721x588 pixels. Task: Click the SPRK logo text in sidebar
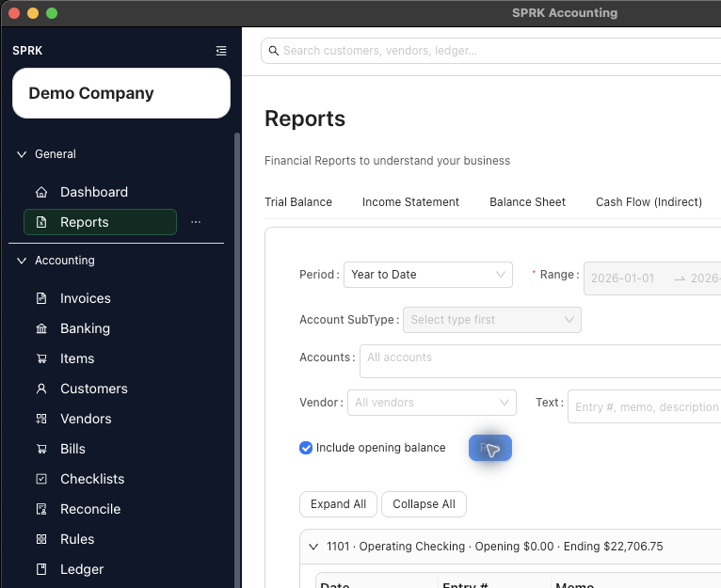(x=27, y=51)
